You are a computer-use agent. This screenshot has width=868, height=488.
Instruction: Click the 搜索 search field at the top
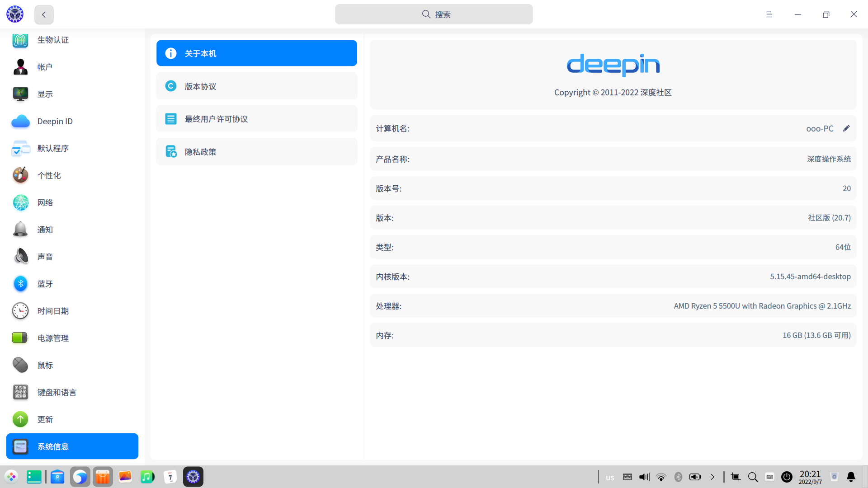coord(434,14)
